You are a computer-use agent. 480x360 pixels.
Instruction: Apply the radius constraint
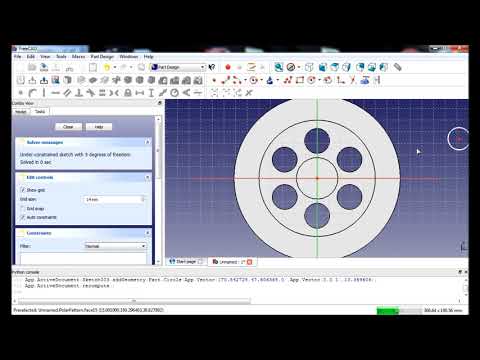(x=174, y=93)
